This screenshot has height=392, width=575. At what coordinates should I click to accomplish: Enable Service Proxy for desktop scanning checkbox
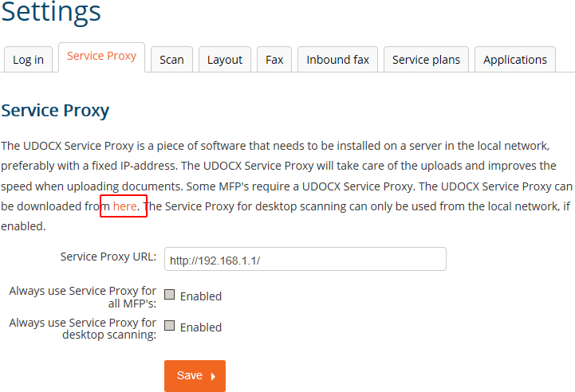pyautogui.click(x=169, y=326)
